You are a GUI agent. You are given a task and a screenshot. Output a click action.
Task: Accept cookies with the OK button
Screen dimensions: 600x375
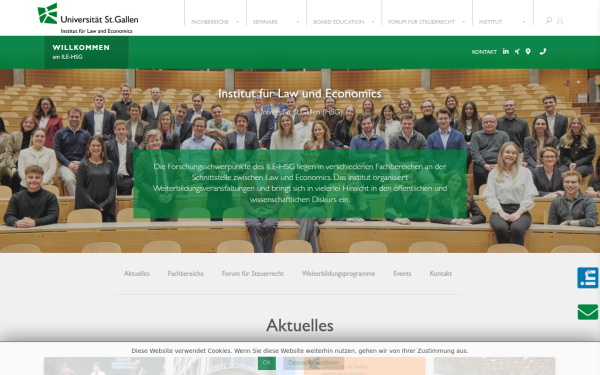267,363
